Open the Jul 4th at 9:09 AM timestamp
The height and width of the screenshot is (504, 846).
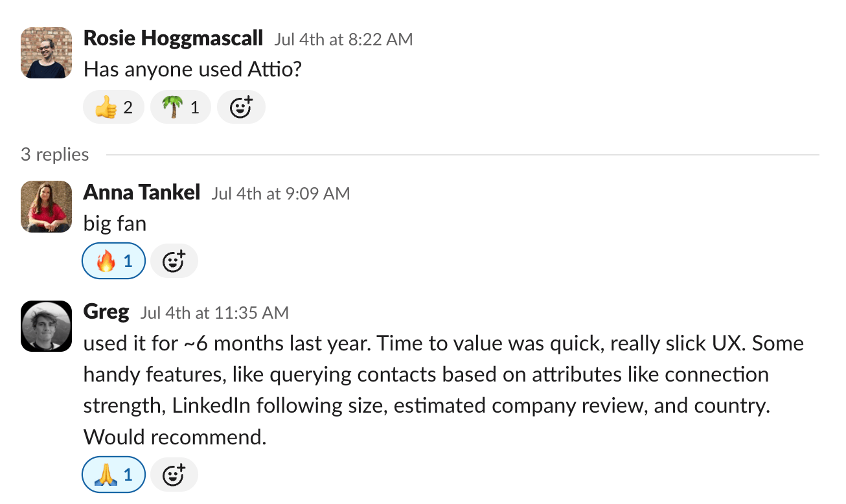point(280,194)
